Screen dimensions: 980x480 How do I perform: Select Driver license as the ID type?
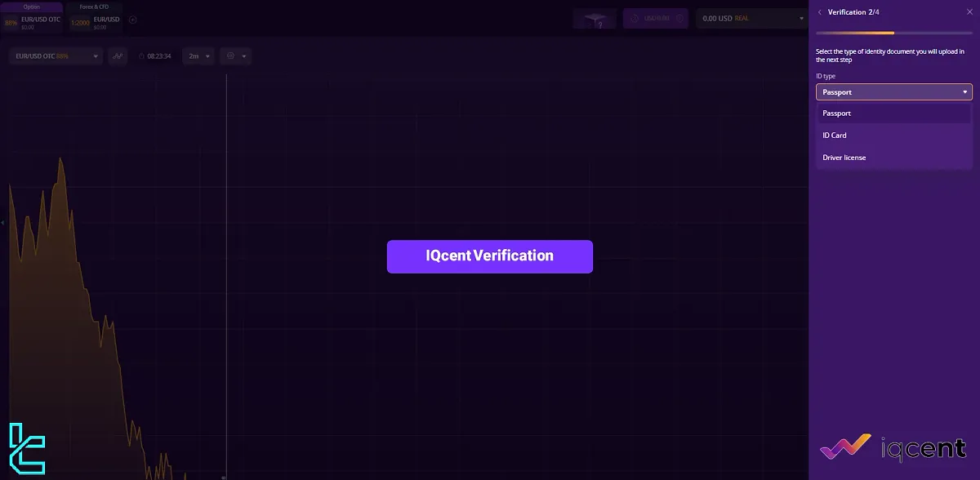842,157
